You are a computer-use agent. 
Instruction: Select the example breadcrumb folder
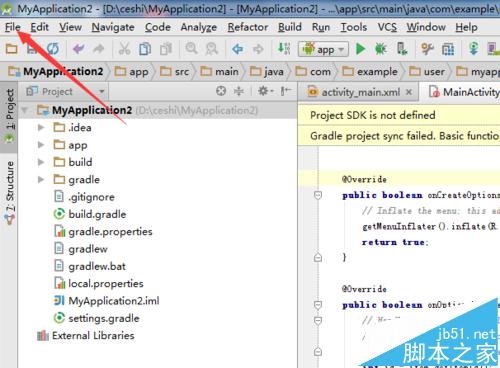pos(370,71)
